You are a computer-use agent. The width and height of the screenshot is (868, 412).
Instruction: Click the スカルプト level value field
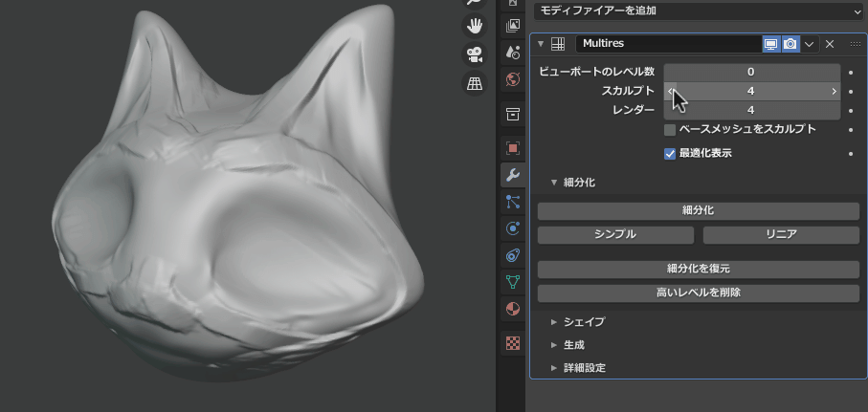(x=752, y=91)
